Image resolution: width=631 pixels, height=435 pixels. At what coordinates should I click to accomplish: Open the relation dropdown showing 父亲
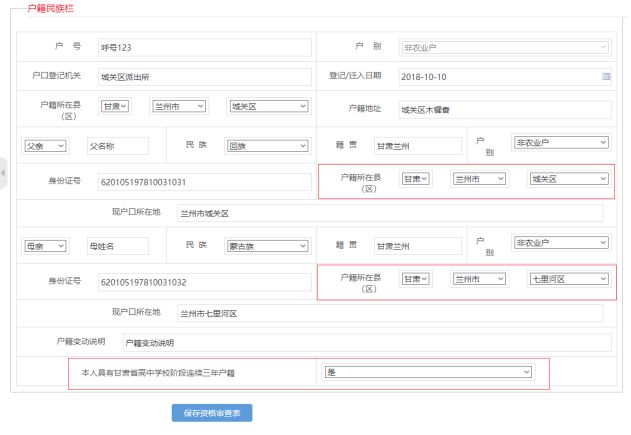tap(45, 146)
